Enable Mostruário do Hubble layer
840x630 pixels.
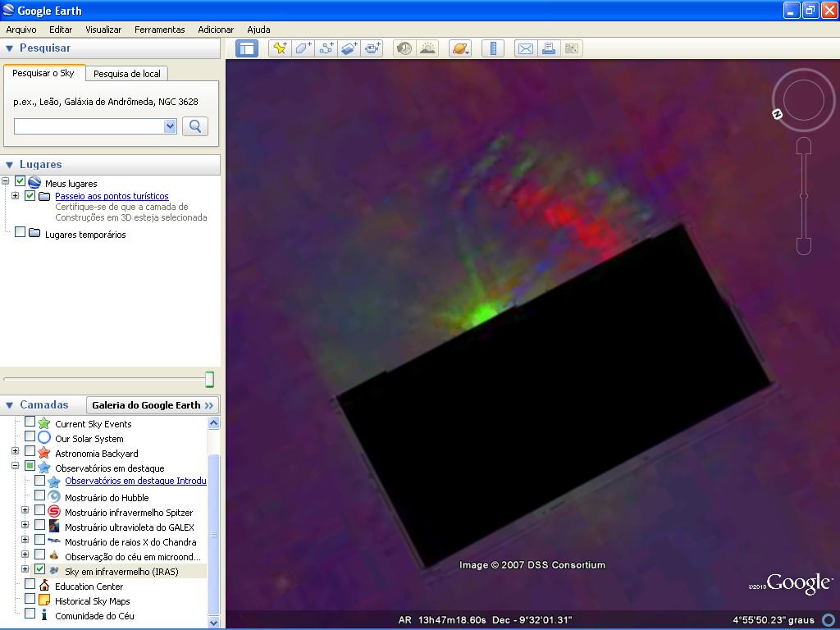(39, 495)
